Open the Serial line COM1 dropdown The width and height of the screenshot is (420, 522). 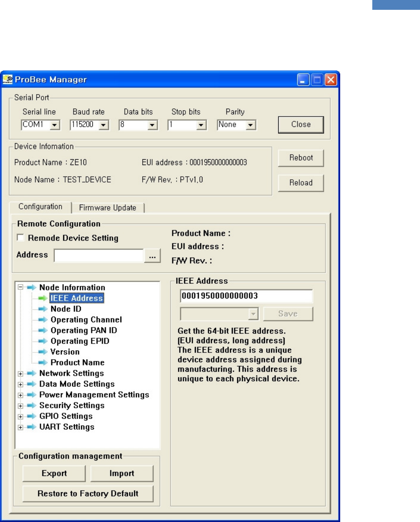[x=54, y=125]
